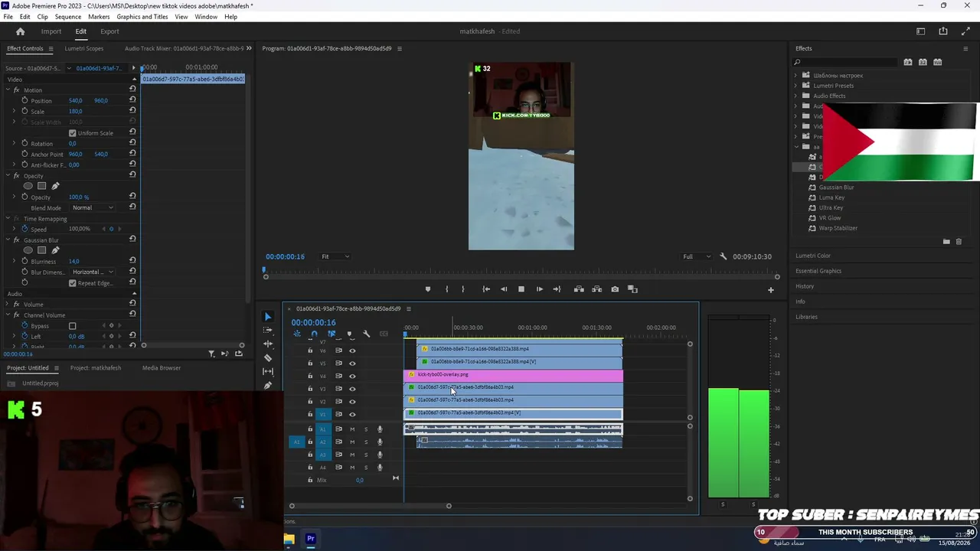
Task: Click Mark Out in the Program Monitor
Action: pos(462,289)
